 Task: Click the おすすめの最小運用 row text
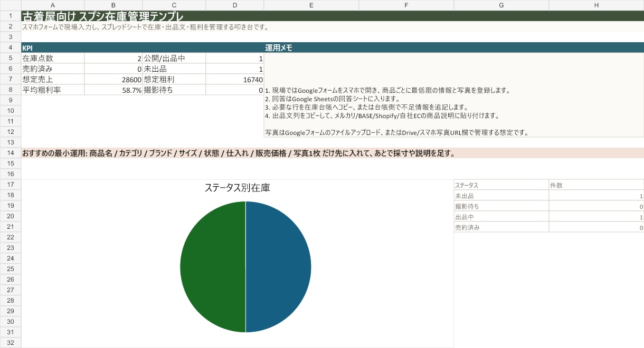click(239, 153)
